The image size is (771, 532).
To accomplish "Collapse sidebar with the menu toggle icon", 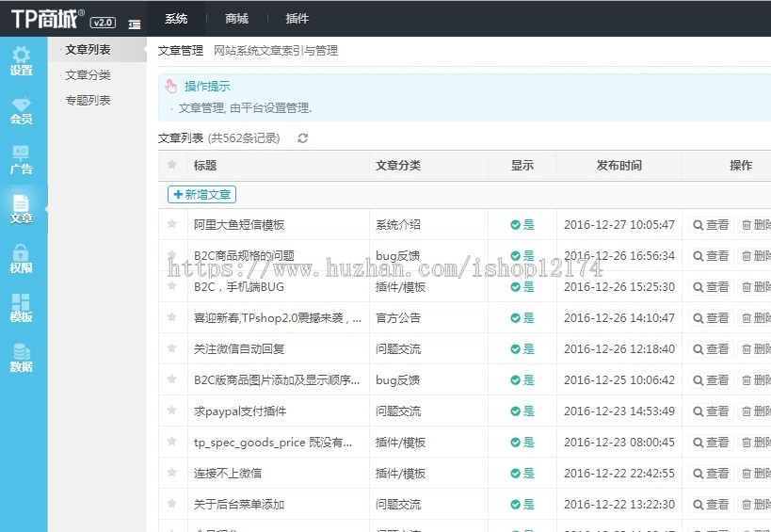I will pos(135,24).
